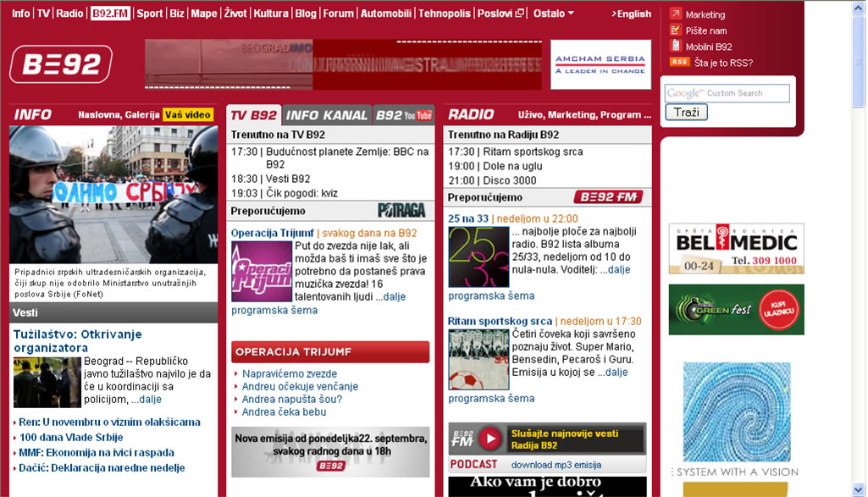Screen dimensions: 868x497
Task: Click the Pišite nam notepad icon
Action: [x=676, y=30]
